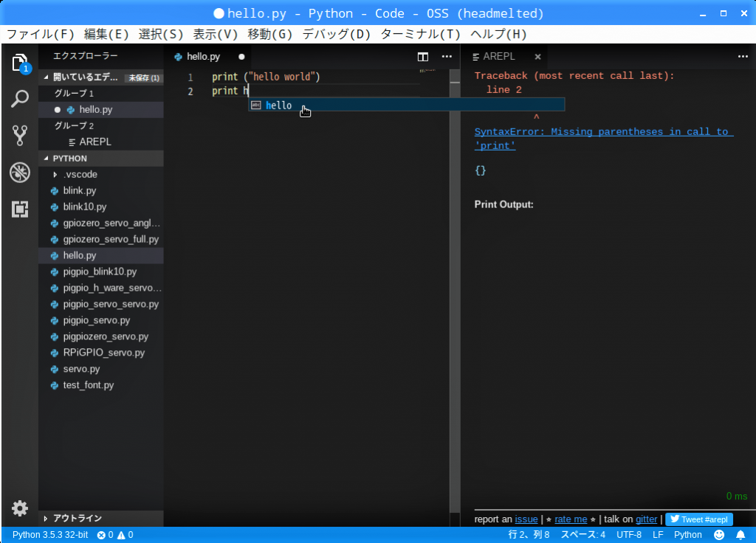Open the View menu (表示)

tap(215, 34)
